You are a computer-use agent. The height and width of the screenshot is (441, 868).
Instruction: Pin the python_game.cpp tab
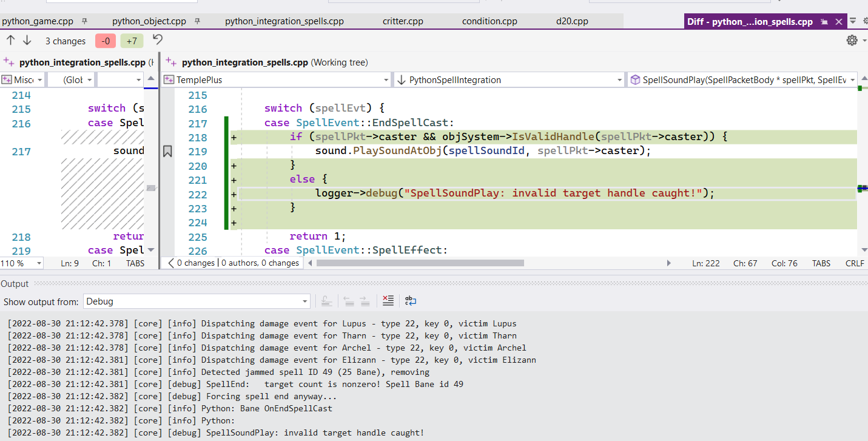point(84,21)
